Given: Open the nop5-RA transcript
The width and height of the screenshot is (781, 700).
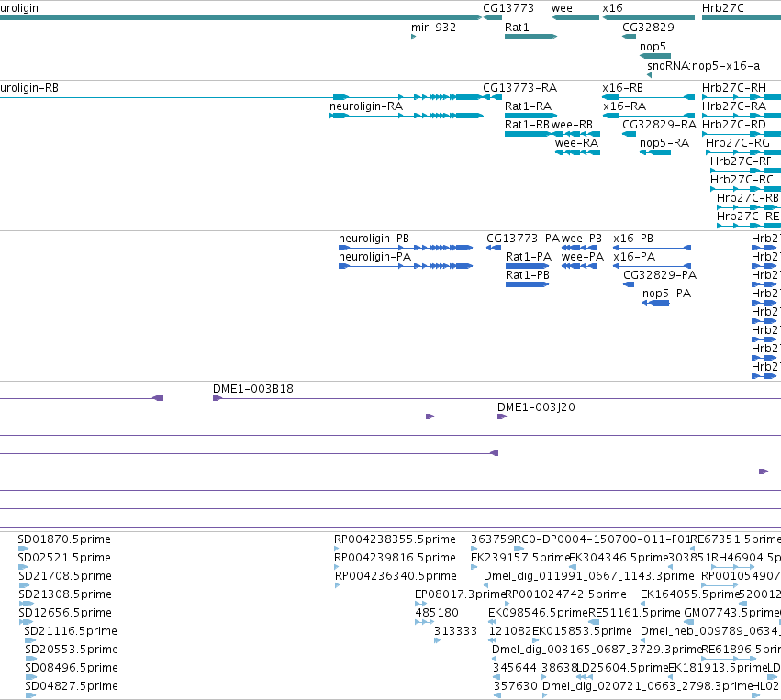Looking at the screenshot, I should (655, 152).
